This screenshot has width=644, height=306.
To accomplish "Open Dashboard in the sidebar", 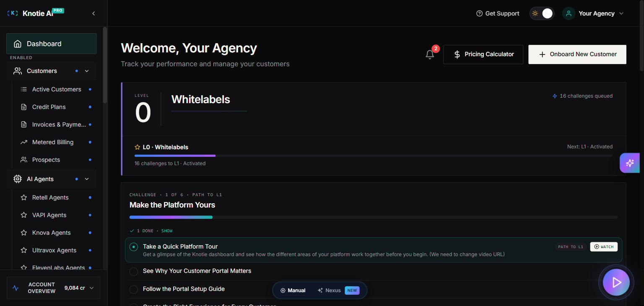I will pyautogui.click(x=52, y=44).
